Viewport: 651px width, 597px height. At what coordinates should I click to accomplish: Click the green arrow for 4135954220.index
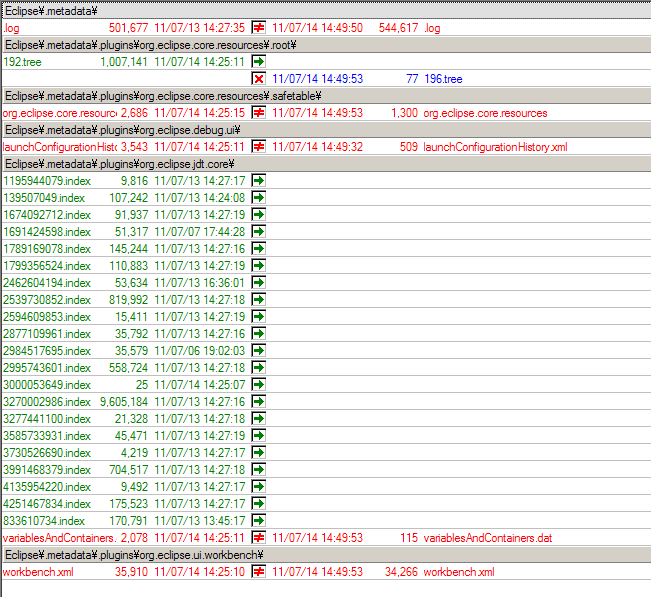pos(259,487)
